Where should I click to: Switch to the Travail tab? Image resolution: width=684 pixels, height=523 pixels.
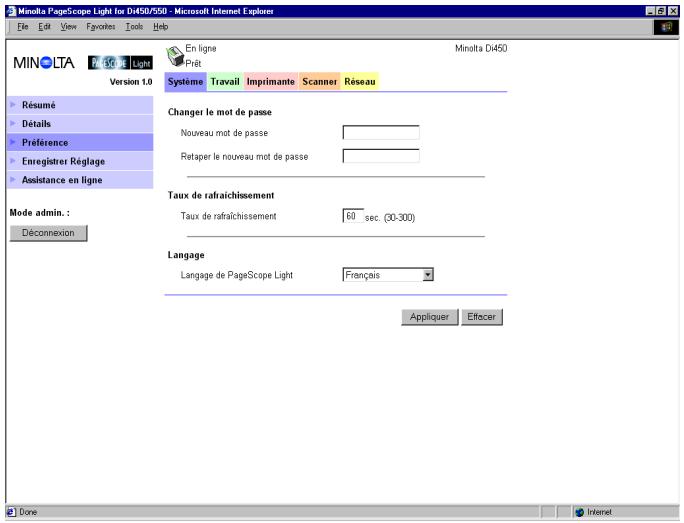pos(225,82)
